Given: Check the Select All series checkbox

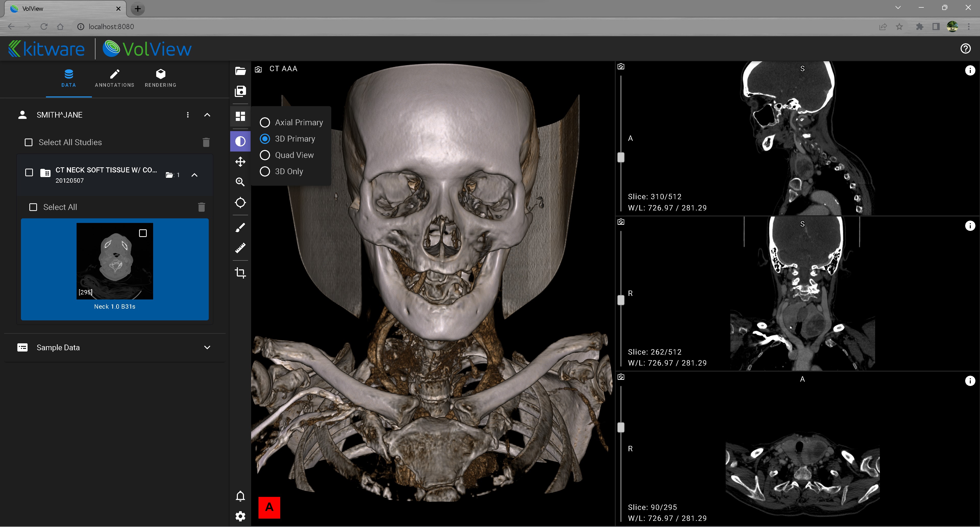Looking at the screenshot, I should pos(33,207).
